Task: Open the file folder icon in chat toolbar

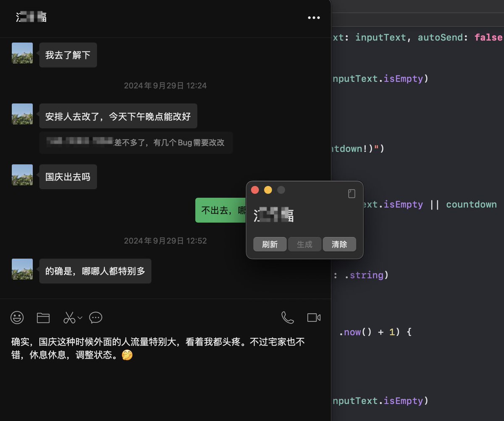Action: point(43,318)
